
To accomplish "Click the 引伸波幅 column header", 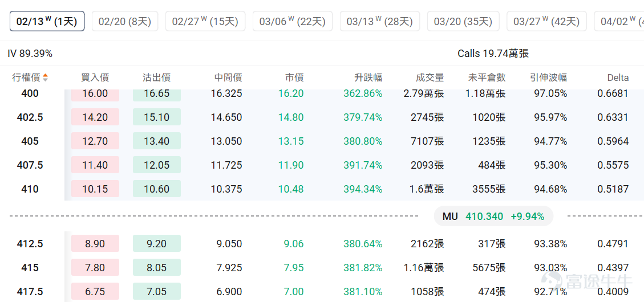I will point(548,77).
